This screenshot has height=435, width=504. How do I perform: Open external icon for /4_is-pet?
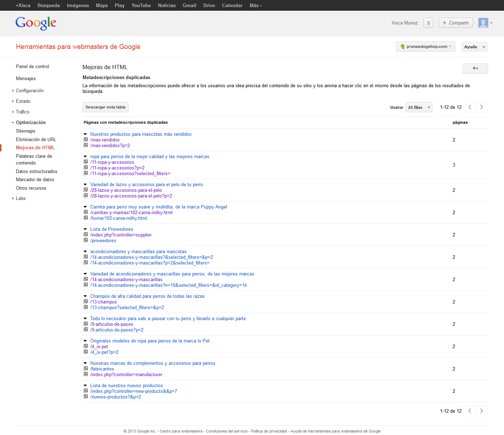coord(86,346)
